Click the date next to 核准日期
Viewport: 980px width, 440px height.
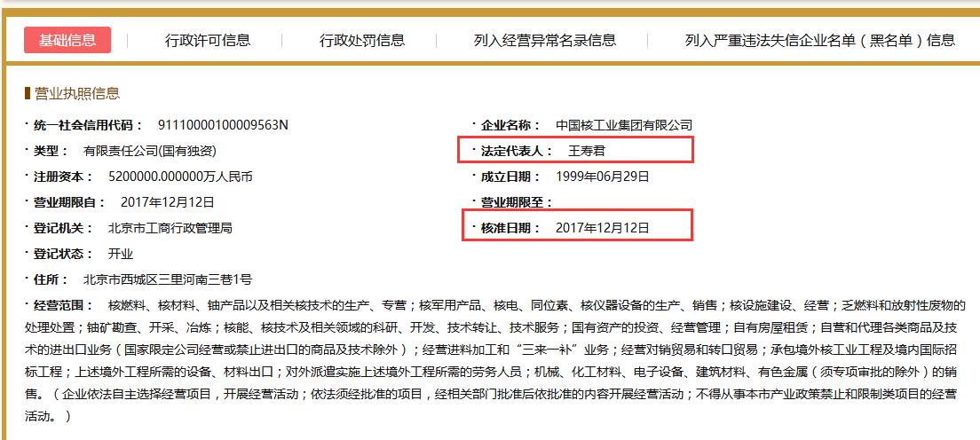[x=603, y=228]
